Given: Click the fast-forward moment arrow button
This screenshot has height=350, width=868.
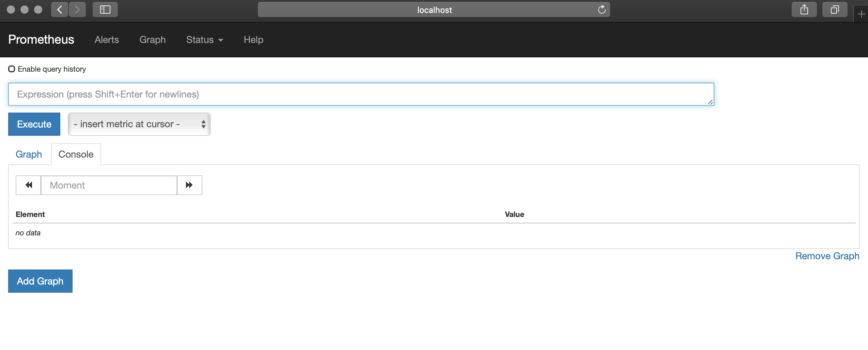Looking at the screenshot, I should coord(189,185).
